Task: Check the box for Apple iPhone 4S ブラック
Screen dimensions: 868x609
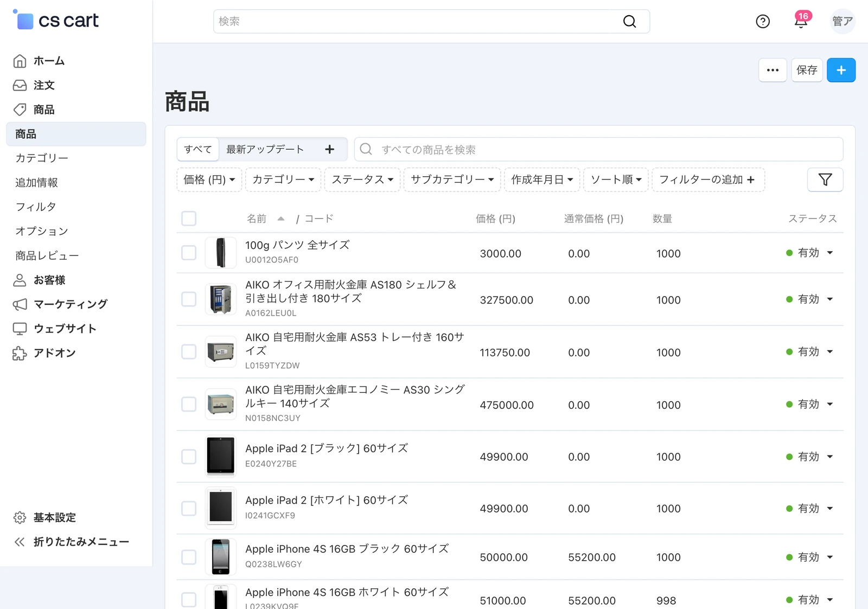Action: click(x=189, y=557)
